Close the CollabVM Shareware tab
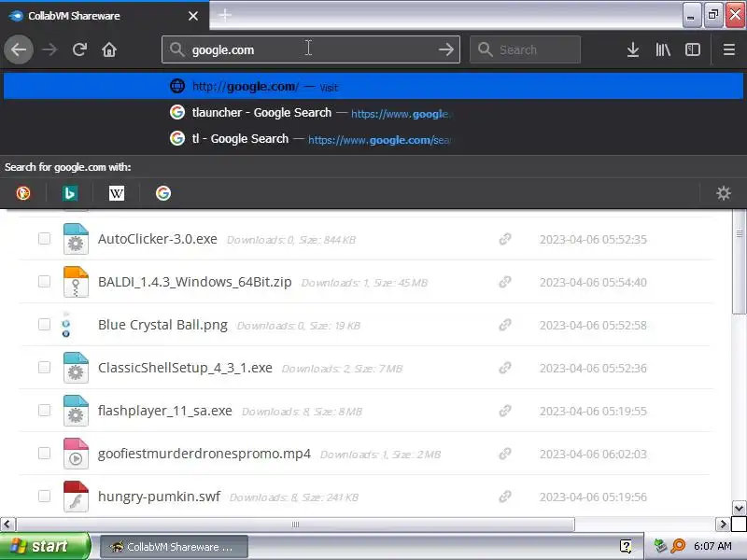747x560 pixels. (x=193, y=16)
